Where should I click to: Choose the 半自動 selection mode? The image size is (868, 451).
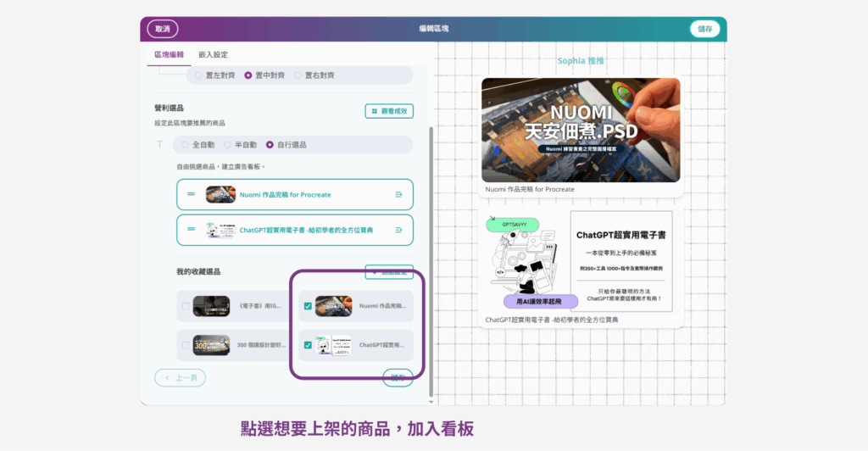tap(227, 145)
